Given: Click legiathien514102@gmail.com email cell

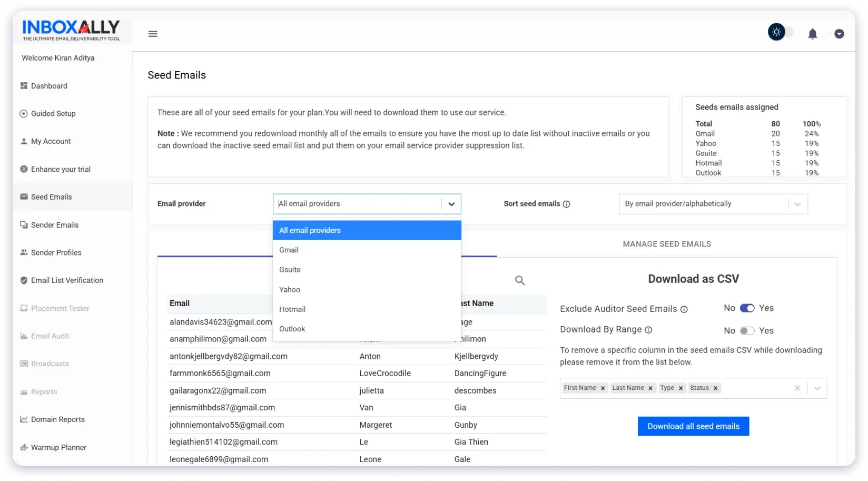Looking at the screenshot, I should tap(223, 441).
